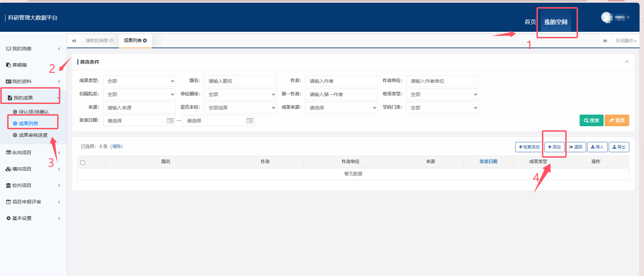Click the double-left arrow tab scroll icon
This screenshot has height=276, width=644.
[x=74, y=41]
